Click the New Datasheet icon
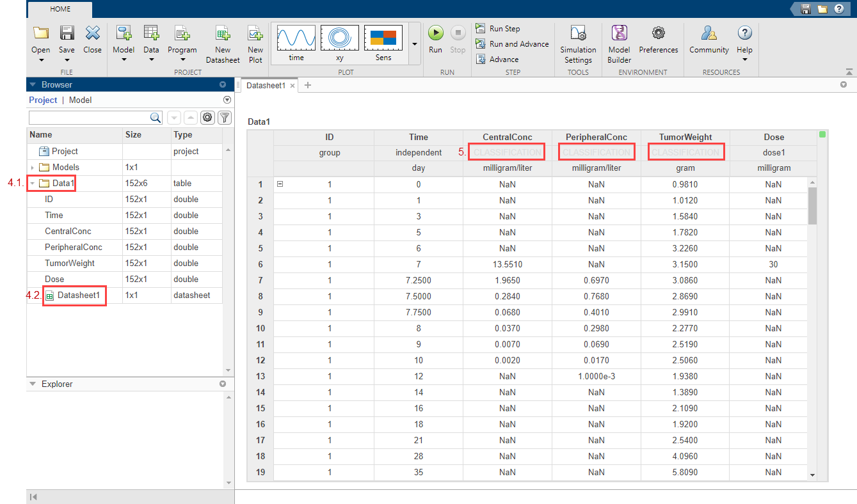Image resolution: width=857 pixels, height=504 pixels. pyautogui.click(x=223, y=34)
